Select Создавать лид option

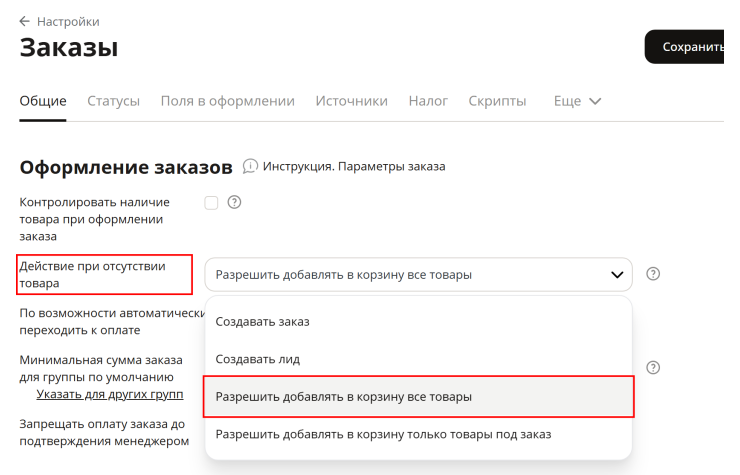[418, 359]
